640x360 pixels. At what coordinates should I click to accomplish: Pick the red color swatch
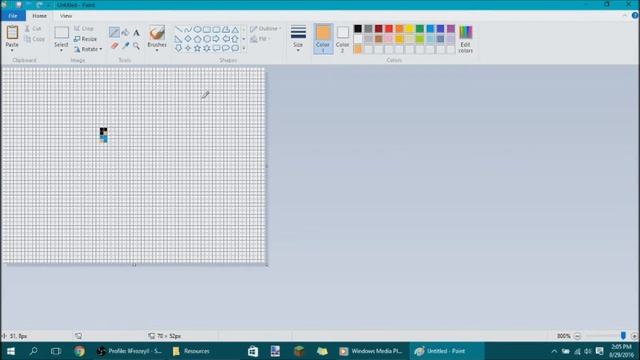pyautogui.click(x=389, y=29)
